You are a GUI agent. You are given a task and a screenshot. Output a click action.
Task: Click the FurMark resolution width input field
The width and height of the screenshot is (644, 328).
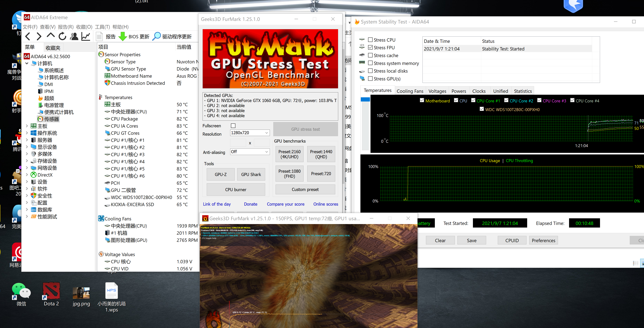coord(238,143)
